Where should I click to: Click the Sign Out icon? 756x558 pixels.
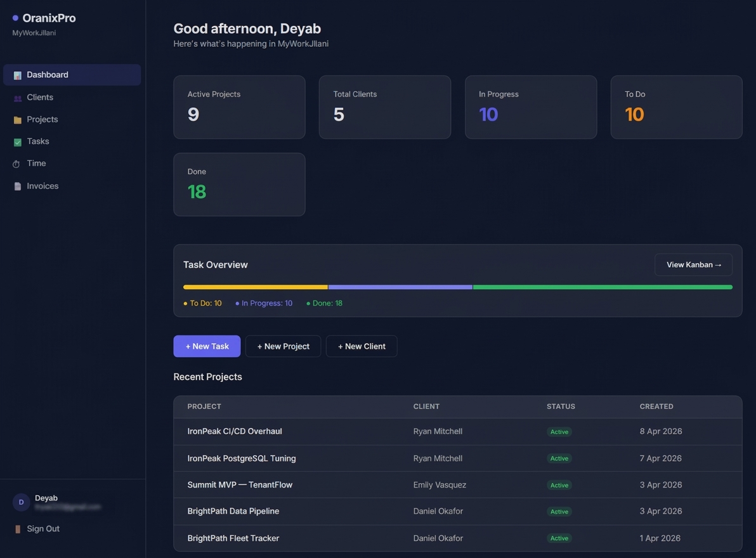pos(17,528)
